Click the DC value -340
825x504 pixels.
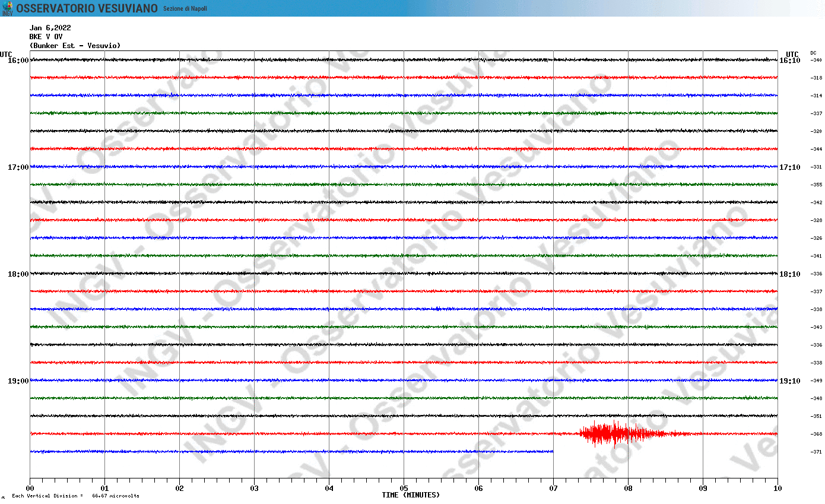pyautogui.click(x=817, y=60)
